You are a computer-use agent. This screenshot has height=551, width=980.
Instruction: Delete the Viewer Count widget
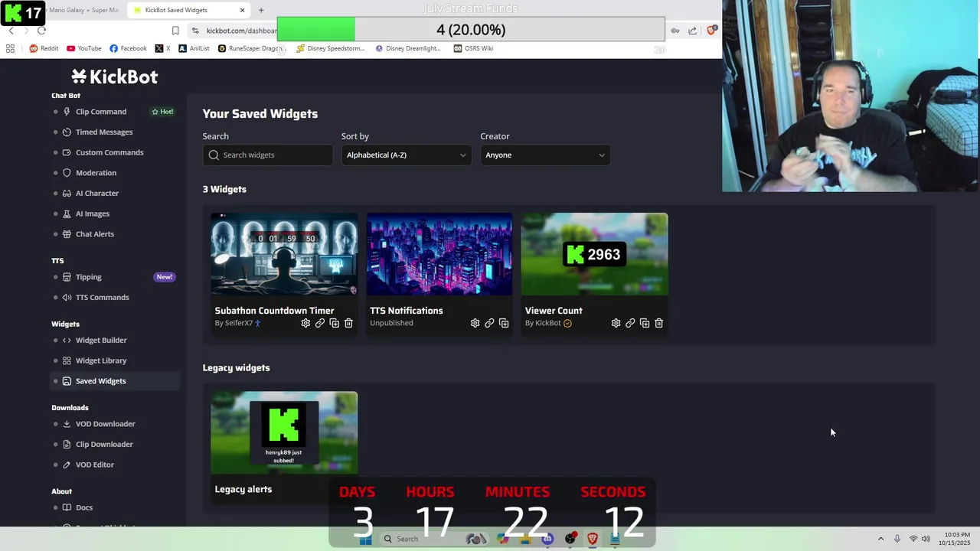[x=659, y=323]
